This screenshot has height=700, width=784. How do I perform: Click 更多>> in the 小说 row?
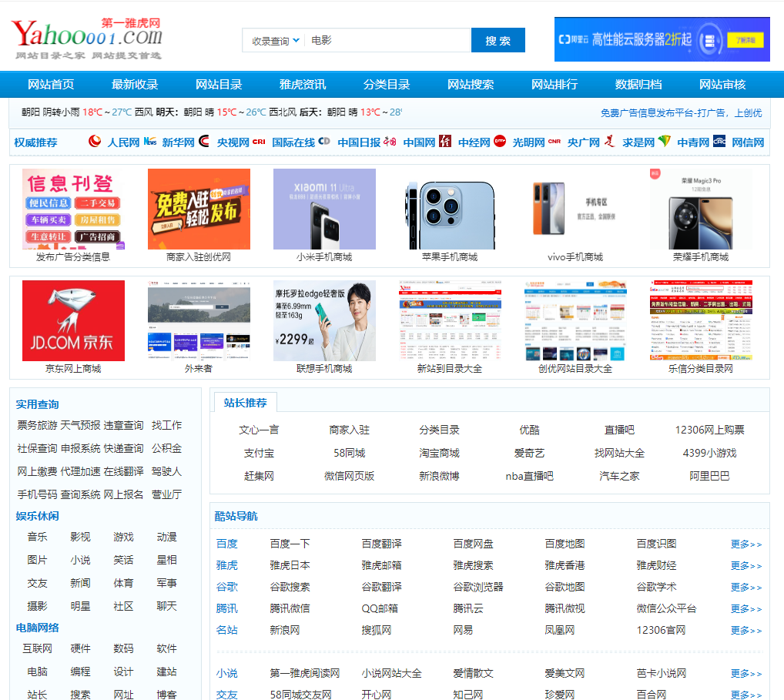coord(746,674)
